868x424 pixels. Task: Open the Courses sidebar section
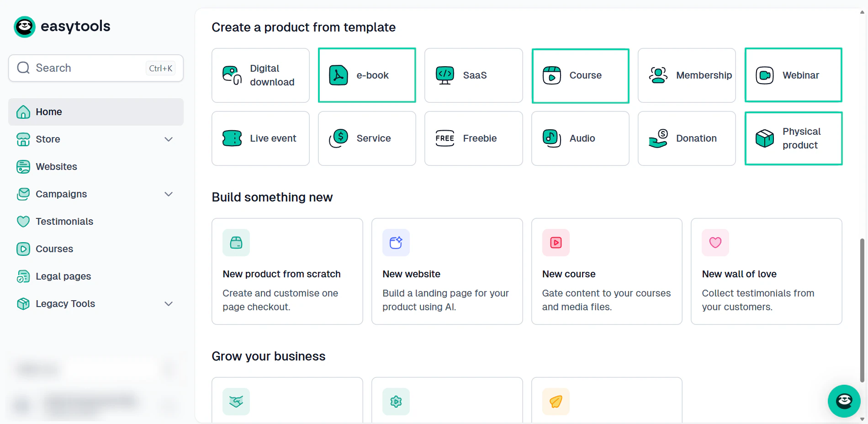click(x=96, y=249)
